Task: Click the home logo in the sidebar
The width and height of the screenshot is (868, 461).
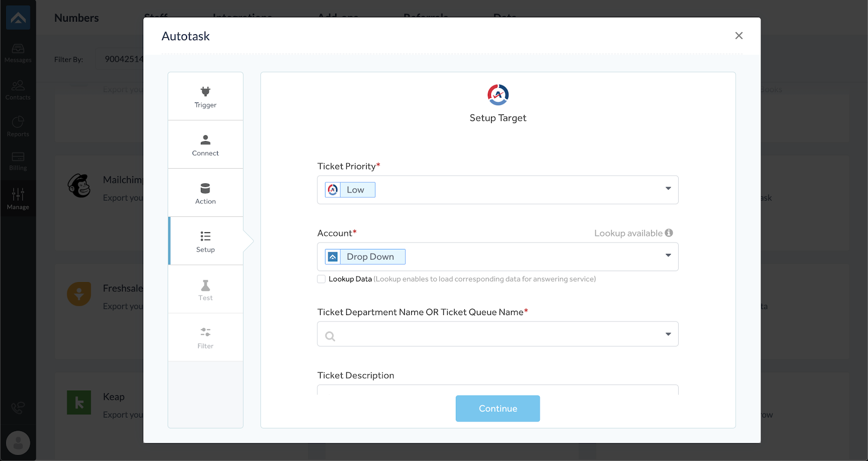Action: coord(18,17)
